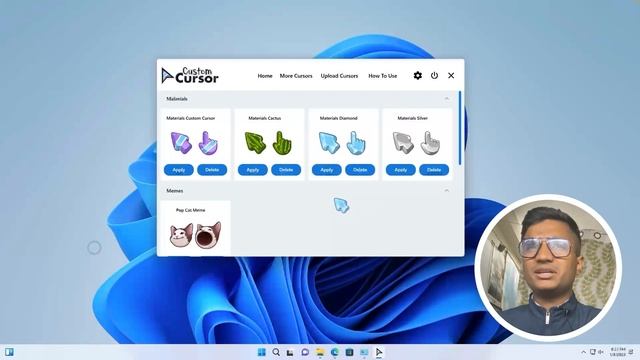Viewport: 640px width, 360px height.
Task: Open taskbar Search
Action: pyautogui.click(x=276, y=352)
